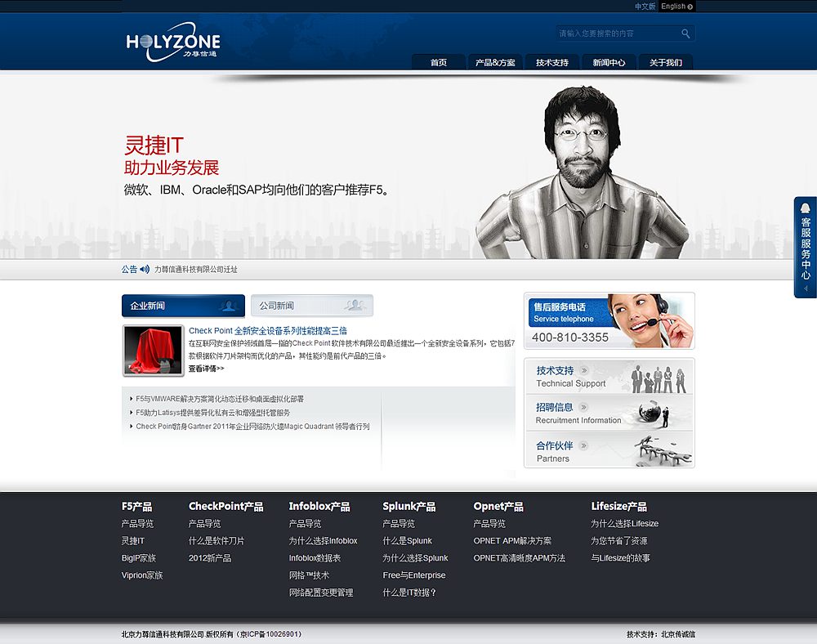Open the 客服服务中心 headset icon on right edge
Screen dimensions: 817x644
(805, 209)
